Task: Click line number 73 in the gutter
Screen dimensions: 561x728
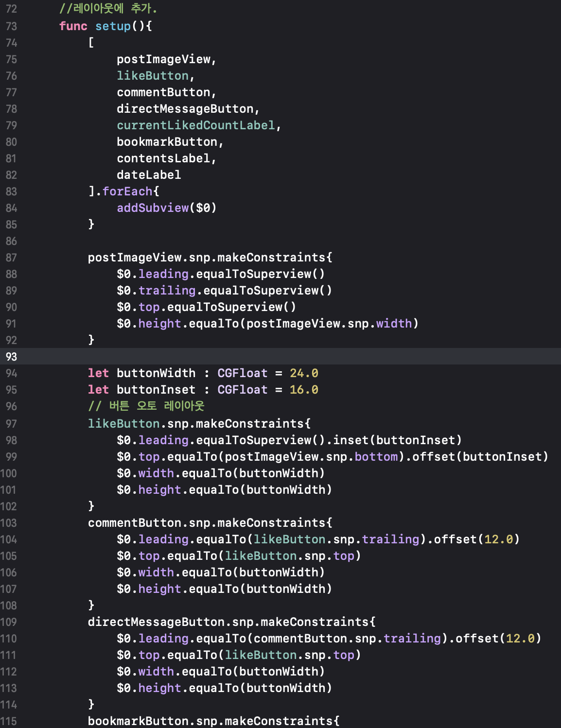Action: [x=11, y=26]
